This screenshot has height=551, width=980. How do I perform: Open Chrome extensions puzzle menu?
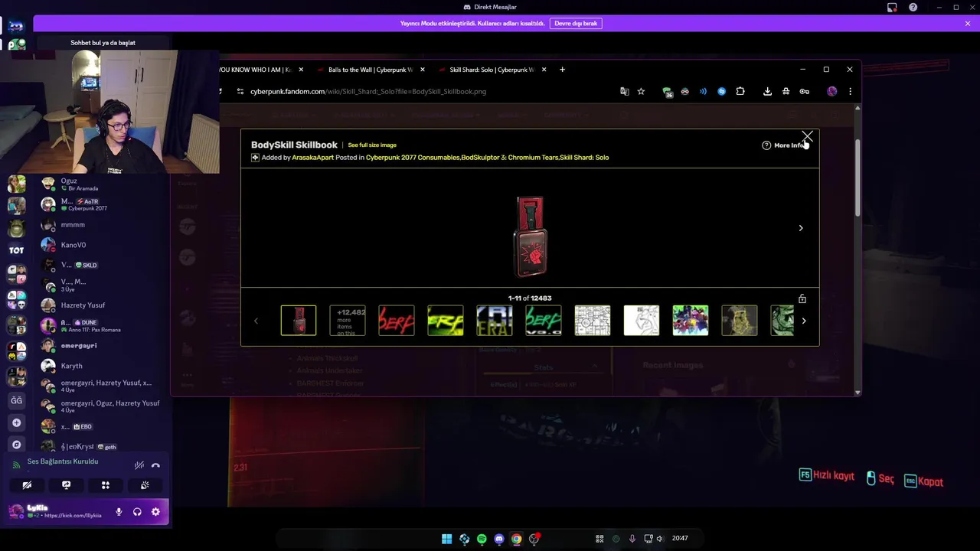[x=740, y=91]
